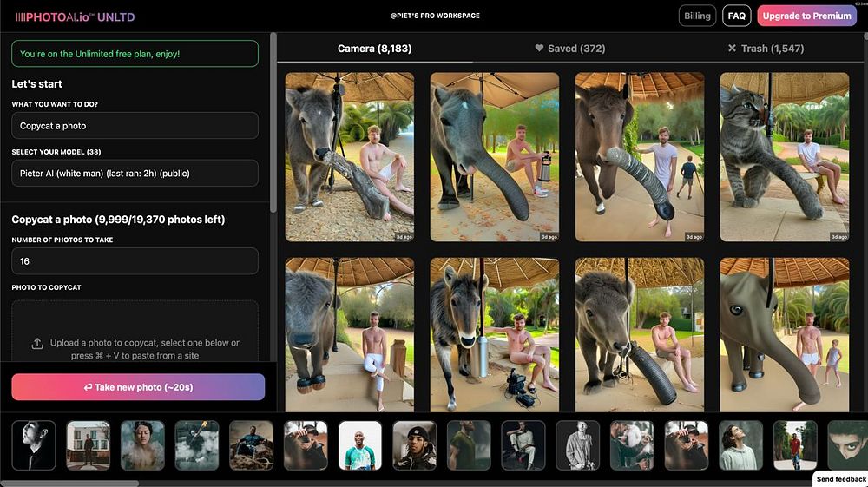Image resolution: width=868 pixels, height=487 pixels.
Task: Switch to the Saved (372) tab
Action: 569,49
